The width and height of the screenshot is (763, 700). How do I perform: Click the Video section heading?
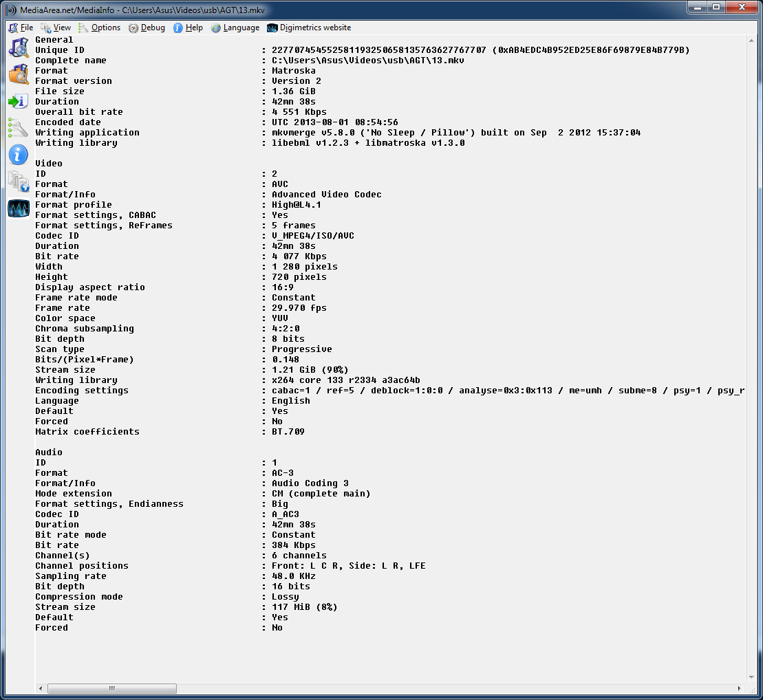pos(49,164)
